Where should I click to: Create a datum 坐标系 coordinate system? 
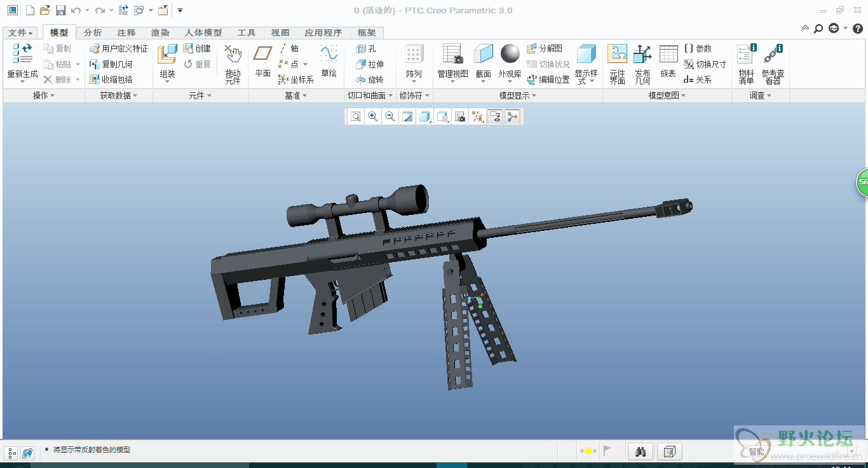coord(296,79)
